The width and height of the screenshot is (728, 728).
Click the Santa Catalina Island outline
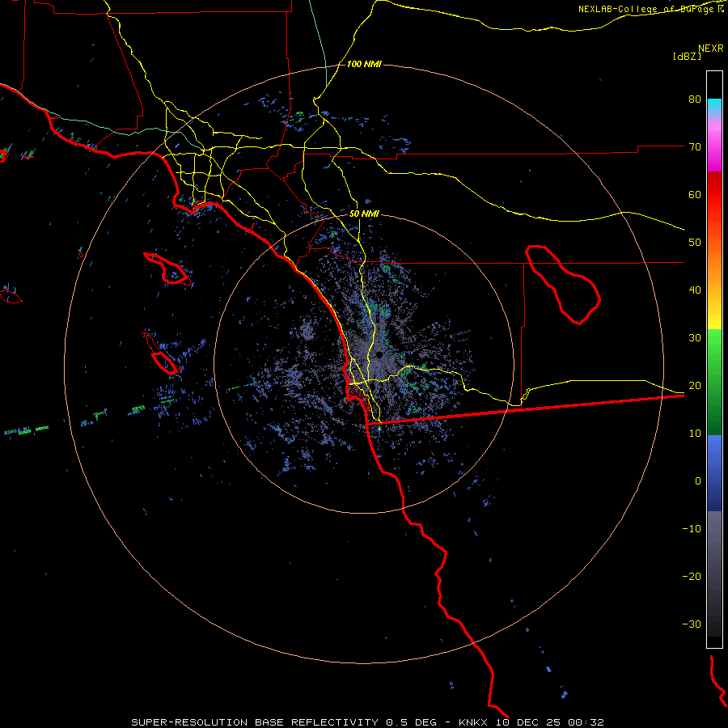167,269
